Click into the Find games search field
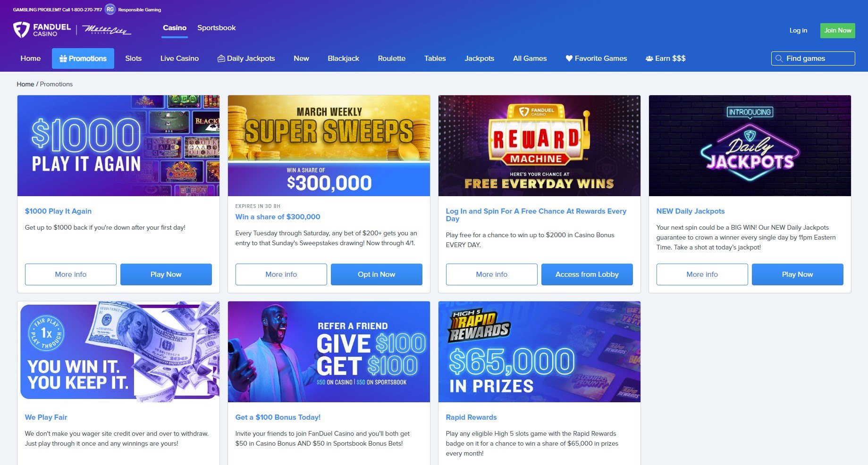868x465 pixels. (x=813, y=58)
